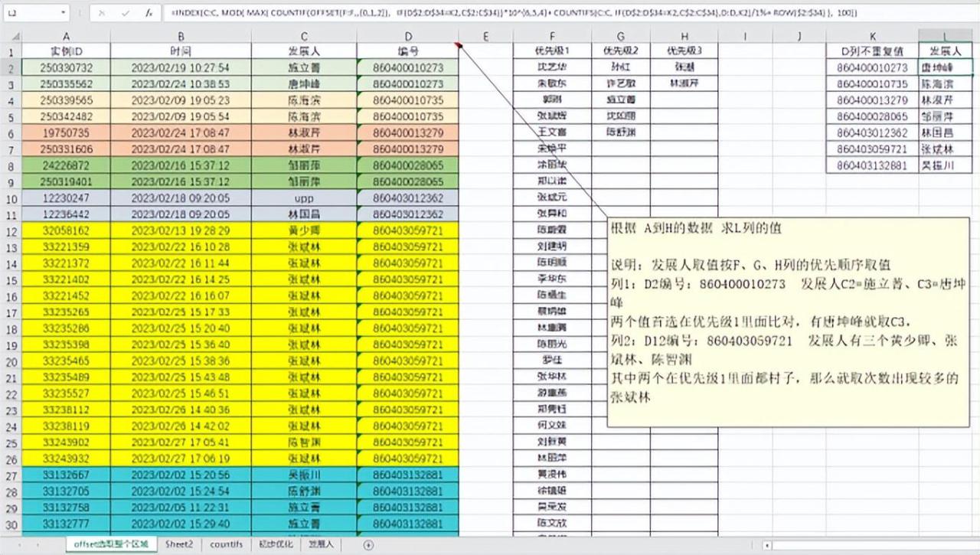The image size is (980, 555).
Task: Click cell with ID 12230247
Action: click(67, 198)
